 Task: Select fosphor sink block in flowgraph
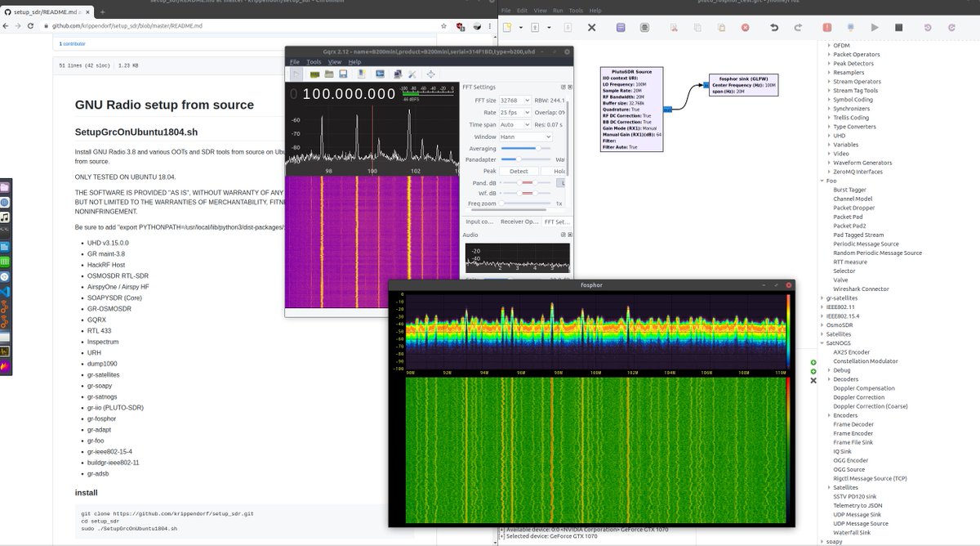point(743,85)
